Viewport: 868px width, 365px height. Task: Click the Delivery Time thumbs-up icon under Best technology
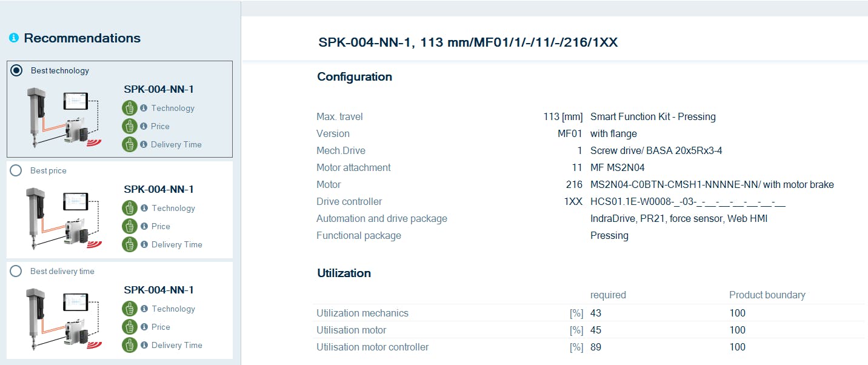click(x=129, y=144)
